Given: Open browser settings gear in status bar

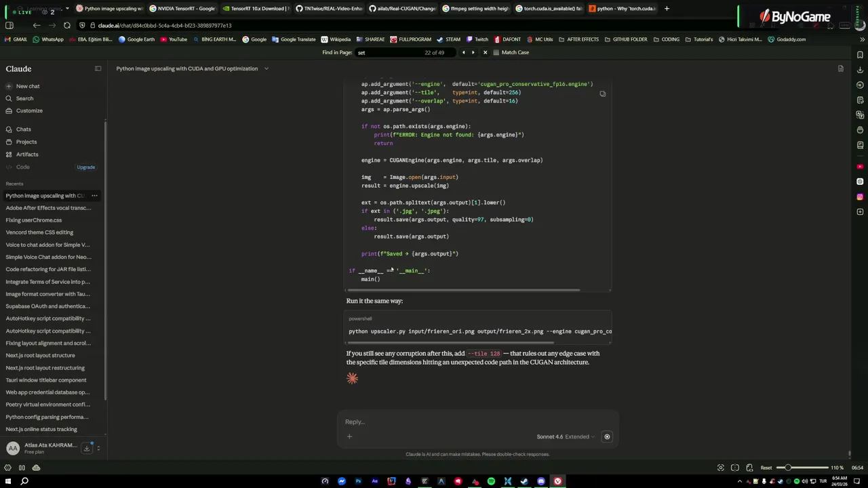Looking at the screenshot, I should pos(7,468).
